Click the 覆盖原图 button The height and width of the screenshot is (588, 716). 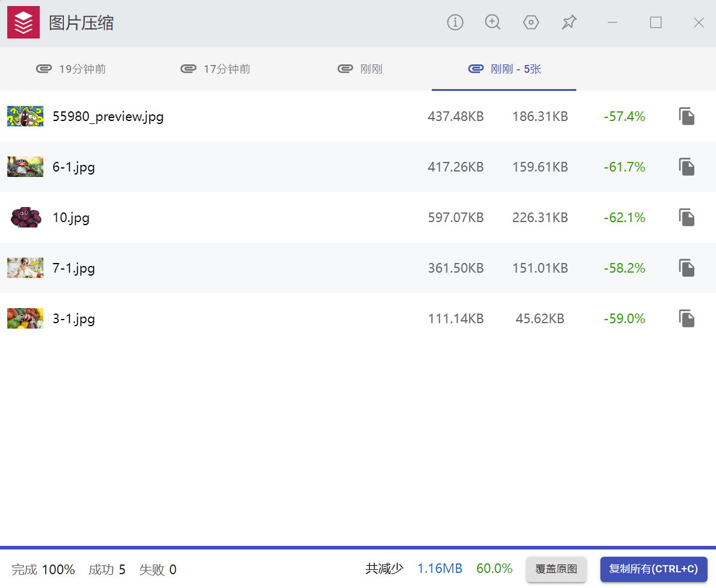click(556, 569)
